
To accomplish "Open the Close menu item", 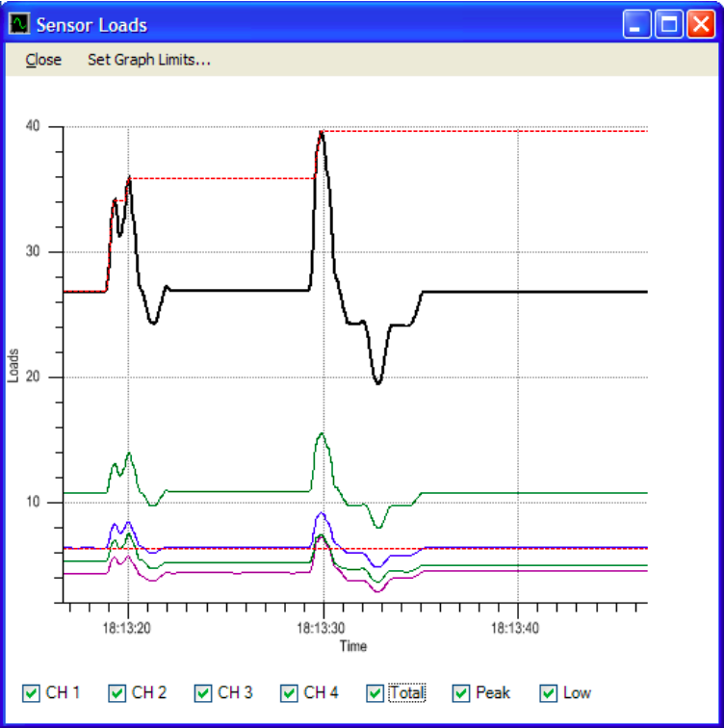I will [43, 60].
